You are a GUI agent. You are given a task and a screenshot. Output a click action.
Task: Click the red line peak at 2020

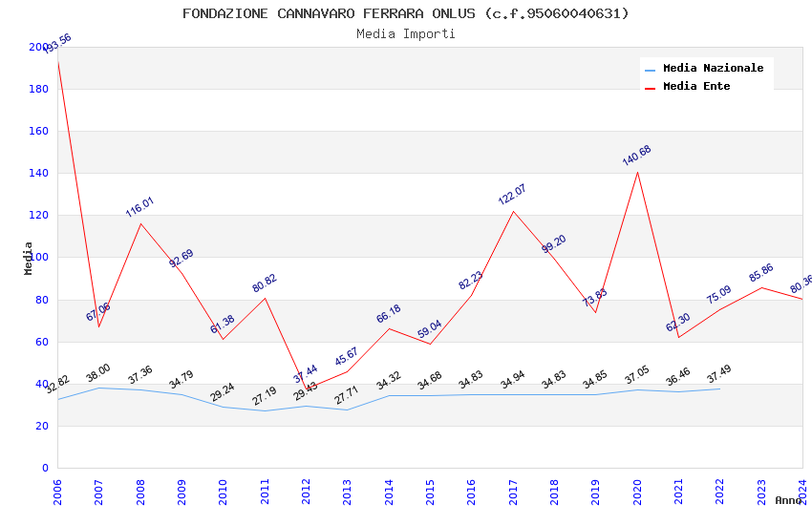(x=637, y=172)
